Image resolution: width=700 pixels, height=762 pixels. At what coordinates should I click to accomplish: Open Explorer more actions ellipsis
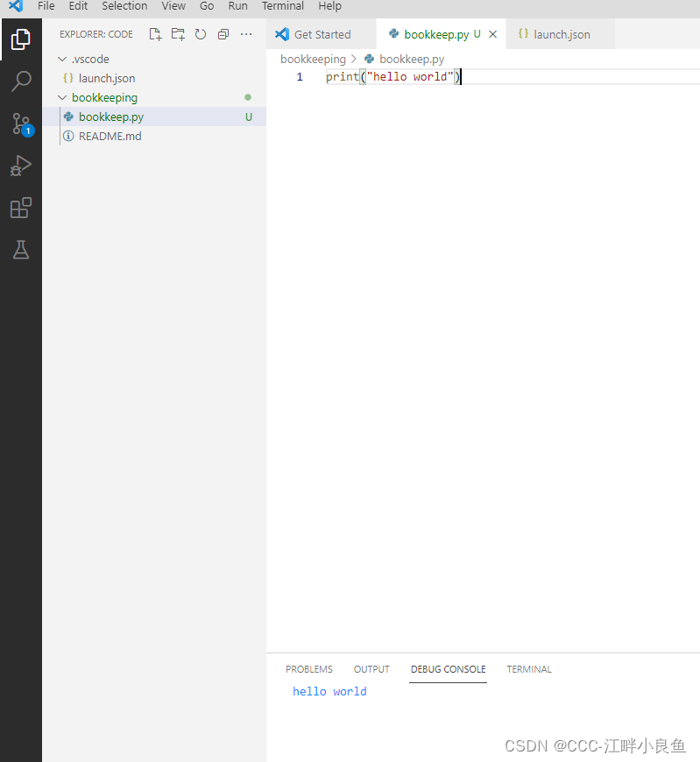[x=246, y=34]
